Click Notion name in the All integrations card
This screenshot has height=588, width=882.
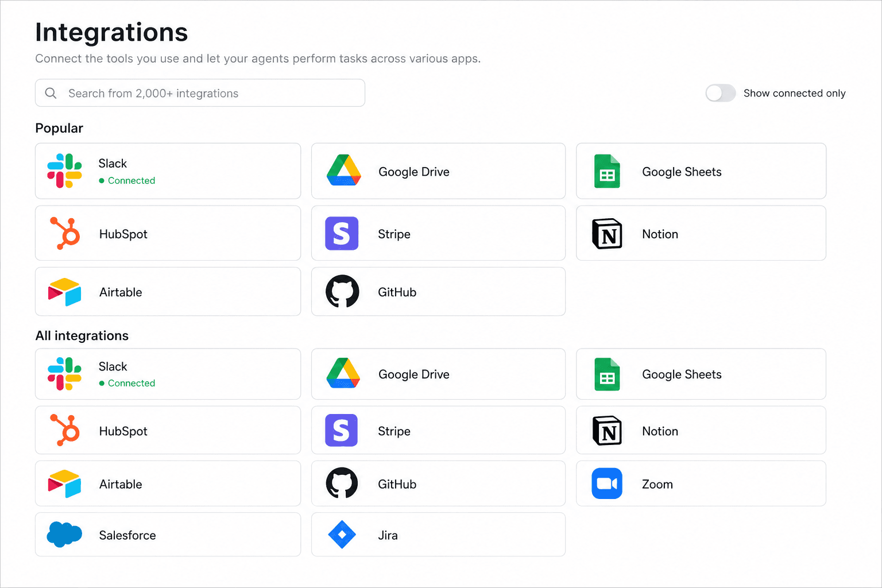pos(660,431)
